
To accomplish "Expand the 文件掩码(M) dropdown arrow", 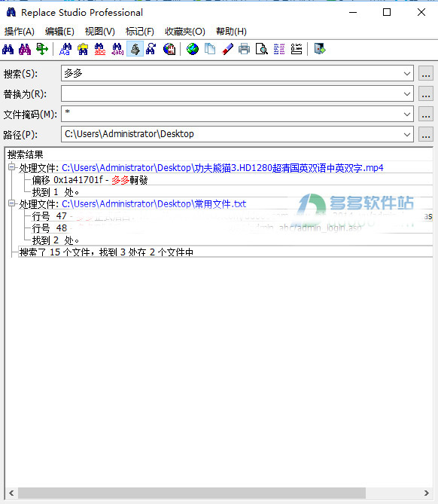I will [407, 114].
